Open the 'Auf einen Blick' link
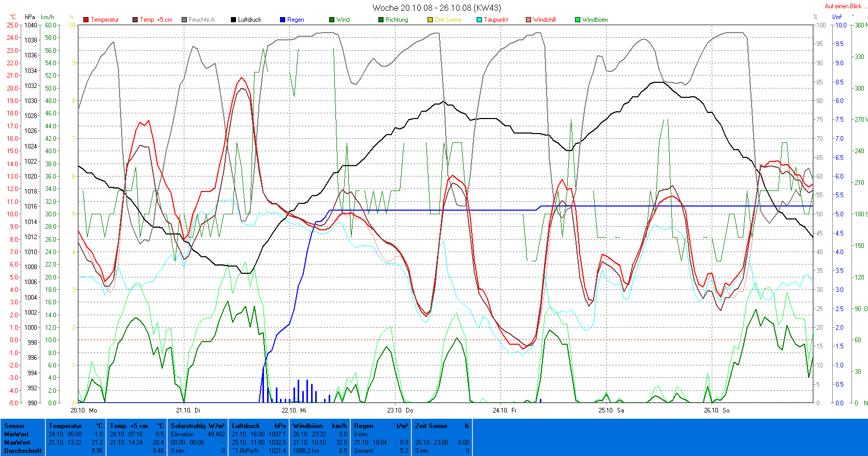Image resolution: width=868 pixels, height=456 pixels. (843, 6)
